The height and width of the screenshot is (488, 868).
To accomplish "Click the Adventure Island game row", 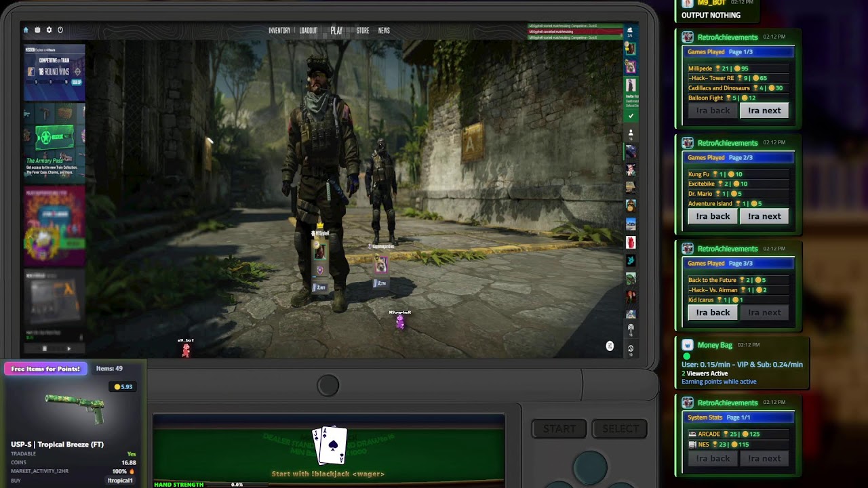I will coord(738,204).
